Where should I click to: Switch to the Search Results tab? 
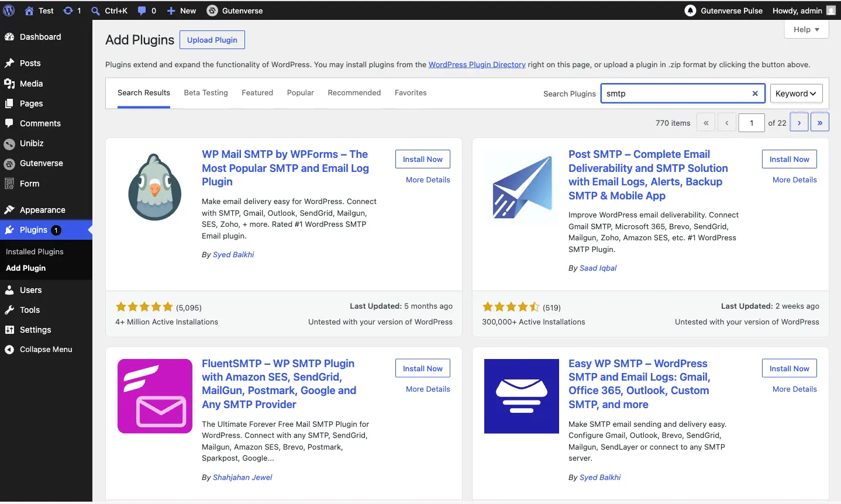tap(144, 93)
